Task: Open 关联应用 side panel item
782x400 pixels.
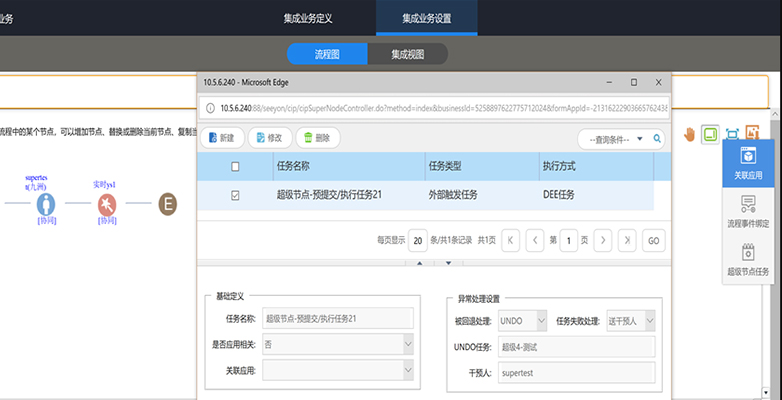Action: coord(748,162)
